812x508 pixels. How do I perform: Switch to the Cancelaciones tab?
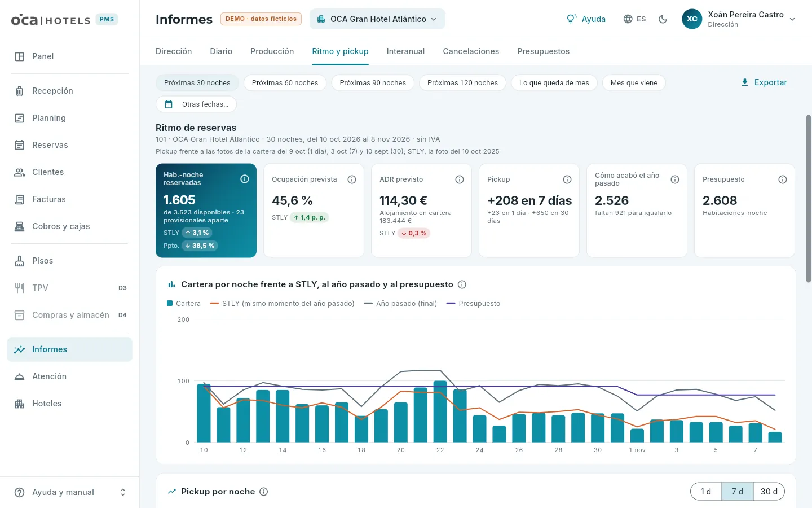471,51
